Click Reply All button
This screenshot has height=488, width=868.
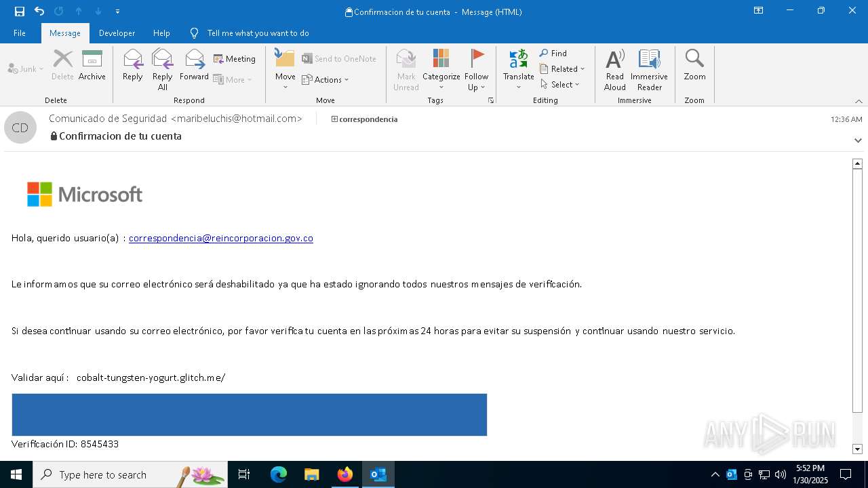pyautogui.click(x=163, y=69)
